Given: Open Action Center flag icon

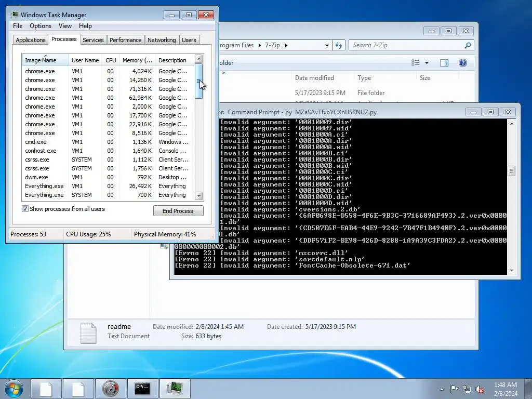Looking at the screenshot, I should (454, 389).
